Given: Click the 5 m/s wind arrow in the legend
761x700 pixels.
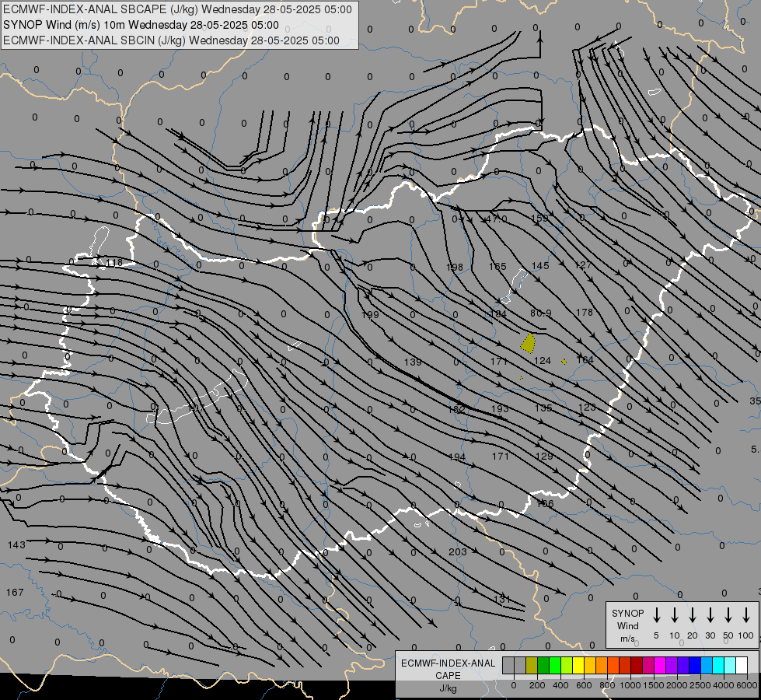Looking at the screenshot, I should coord(656,615).
